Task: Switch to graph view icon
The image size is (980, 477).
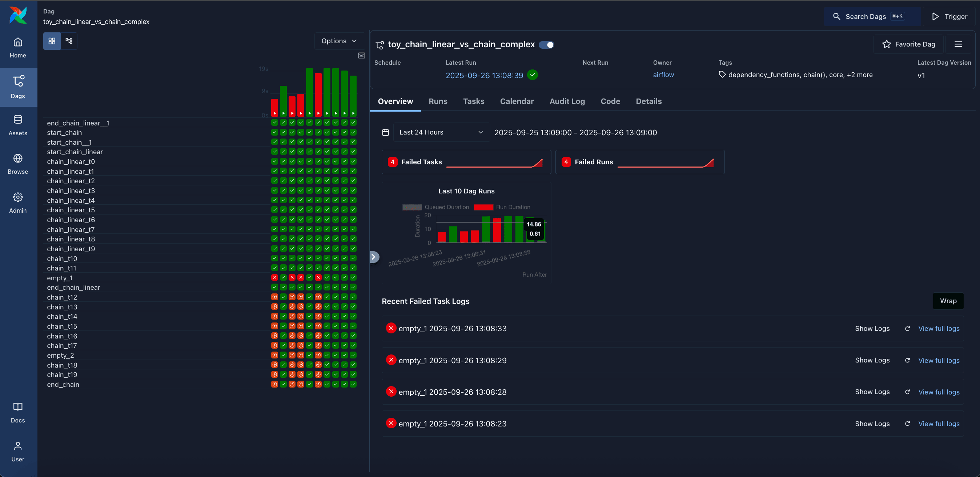Action: (69, 41)
